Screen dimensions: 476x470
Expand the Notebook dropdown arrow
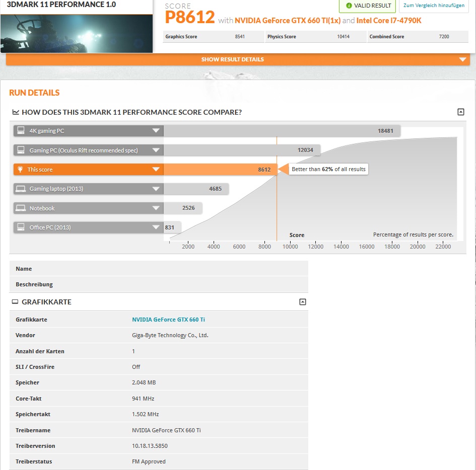(x=156, y=208)
